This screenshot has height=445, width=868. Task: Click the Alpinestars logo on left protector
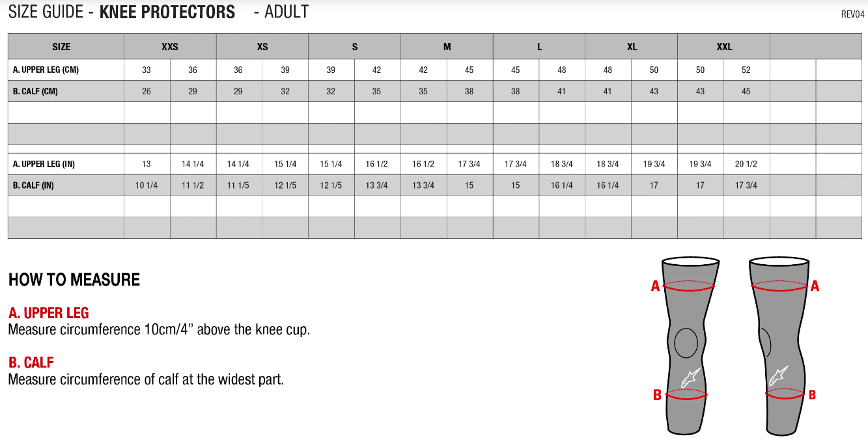[x=690, y=377]
